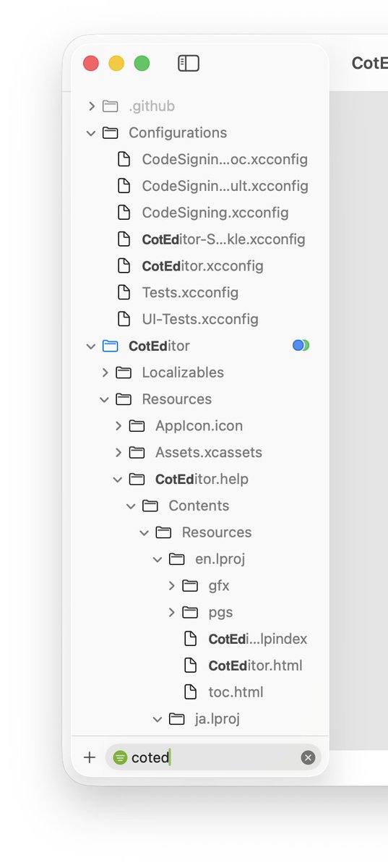Viewport: 388px width, 868px height.
Task: Click the Resources folder icon inside Contents
Action: pos(163,533)
